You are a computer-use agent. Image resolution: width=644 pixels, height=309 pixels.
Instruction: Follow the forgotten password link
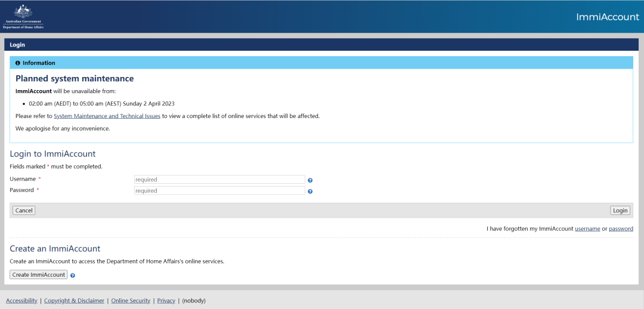point(621,228)
